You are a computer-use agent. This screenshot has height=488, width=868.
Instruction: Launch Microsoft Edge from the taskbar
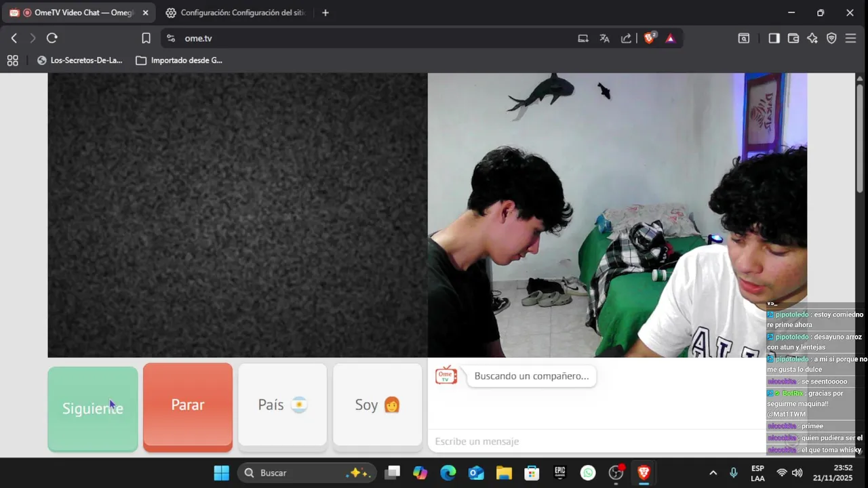click(x=448, y=473)
